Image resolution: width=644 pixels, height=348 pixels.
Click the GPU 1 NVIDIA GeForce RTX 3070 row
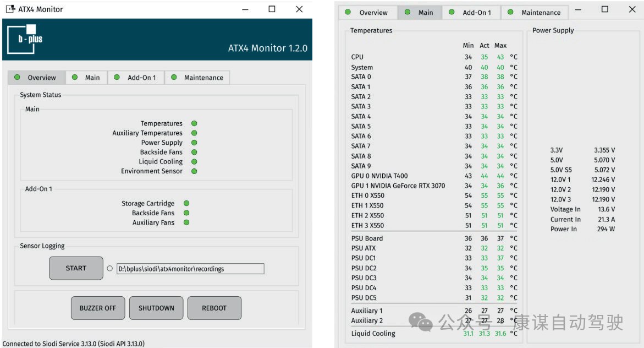(398, 186)
